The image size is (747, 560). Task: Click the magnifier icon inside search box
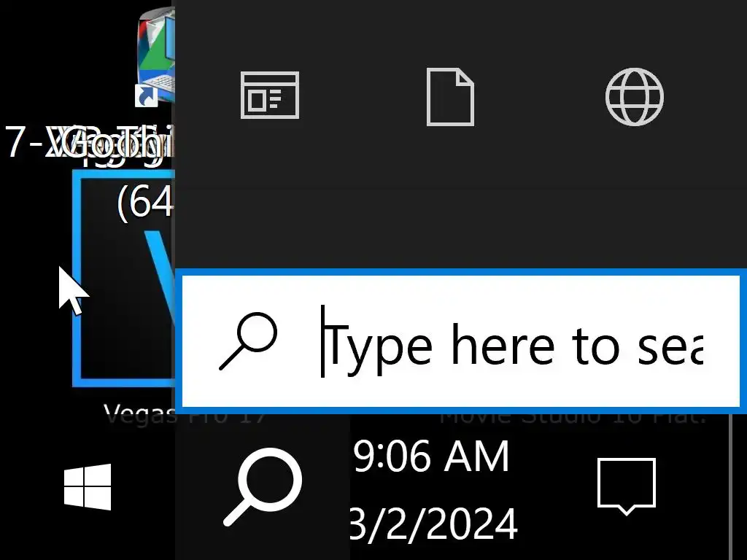248,341
